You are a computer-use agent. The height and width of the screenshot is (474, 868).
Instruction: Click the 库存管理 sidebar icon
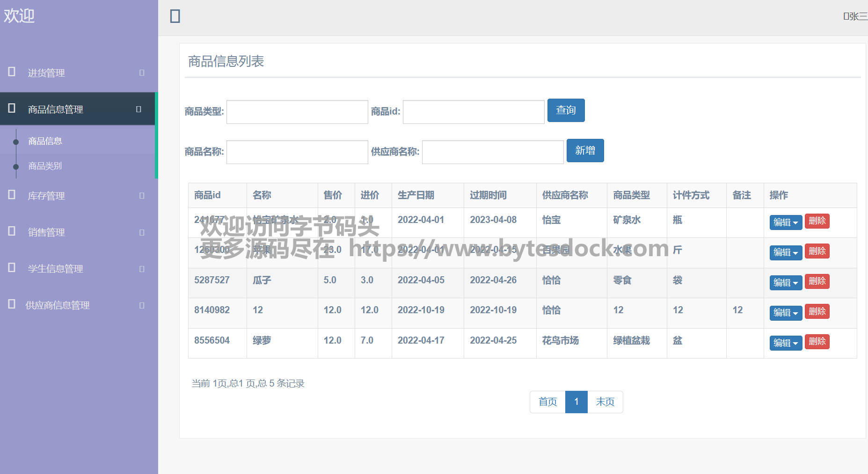click(x=12, y=195)
